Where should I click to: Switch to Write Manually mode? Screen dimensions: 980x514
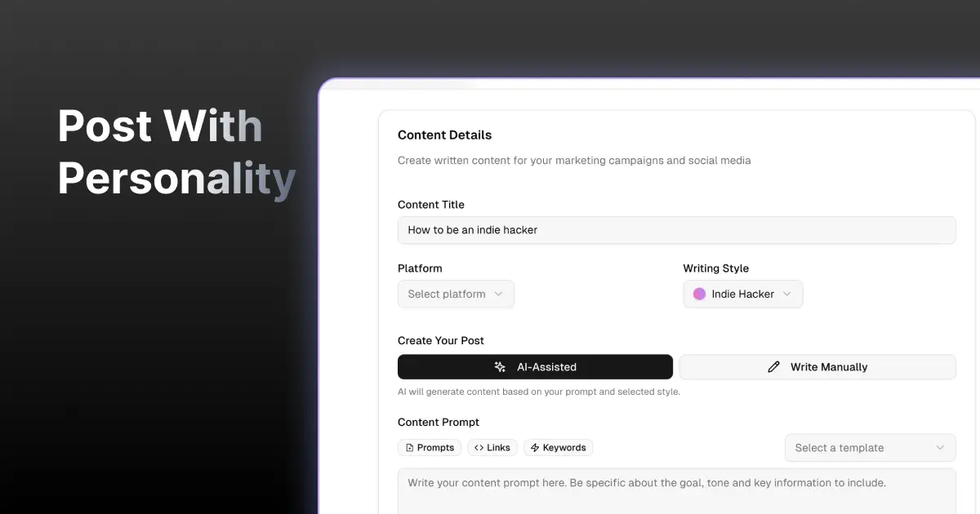coord(817,367)
